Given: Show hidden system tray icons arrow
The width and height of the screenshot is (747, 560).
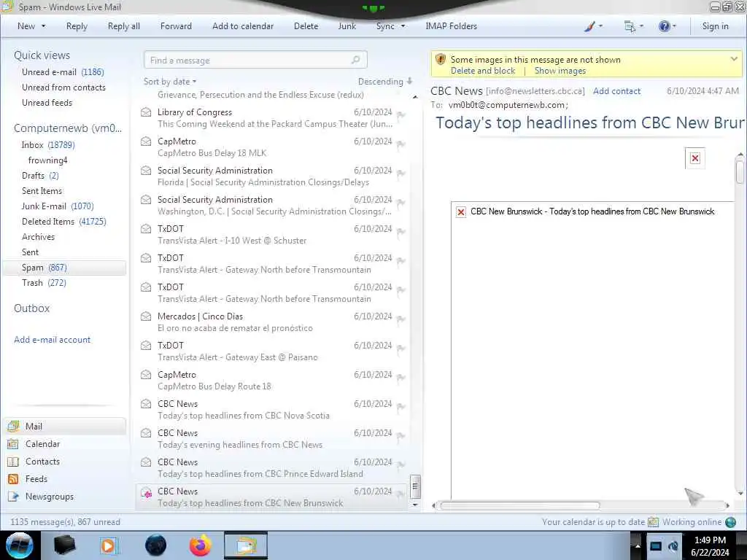Looking at the screenshot, I should click(x=638, y=545).
